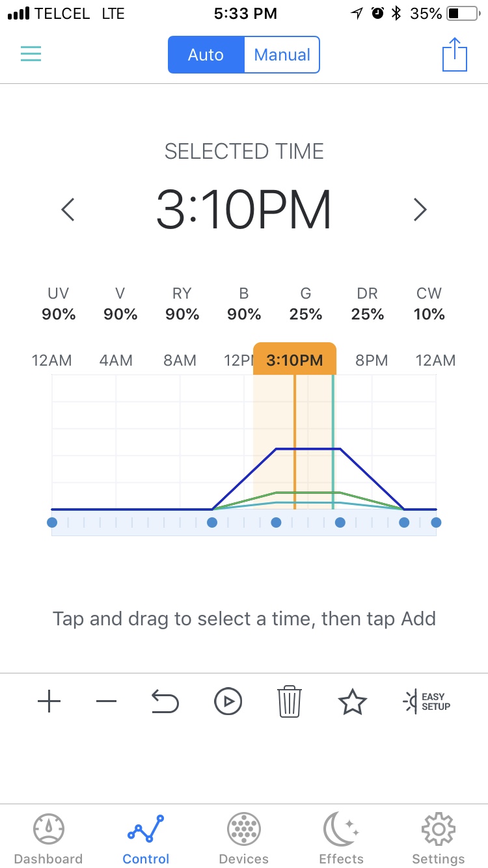This screenshot has width=488, height=868.
Task: Open the Effects tab
Action: tap(342, 839)
